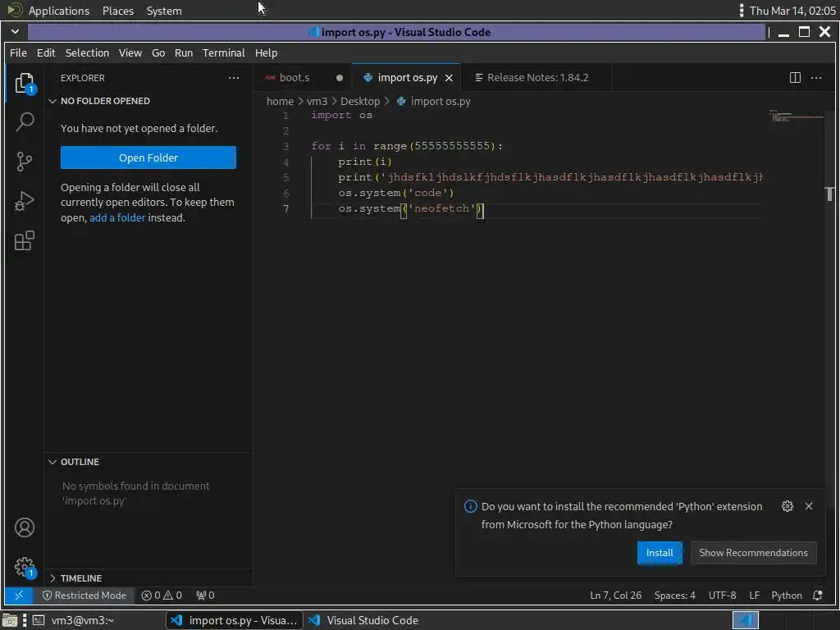Open the View menu

[x=130, y=52]
